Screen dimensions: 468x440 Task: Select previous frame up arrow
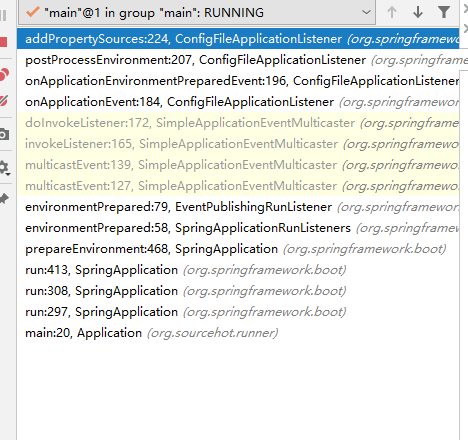[392, 13]
